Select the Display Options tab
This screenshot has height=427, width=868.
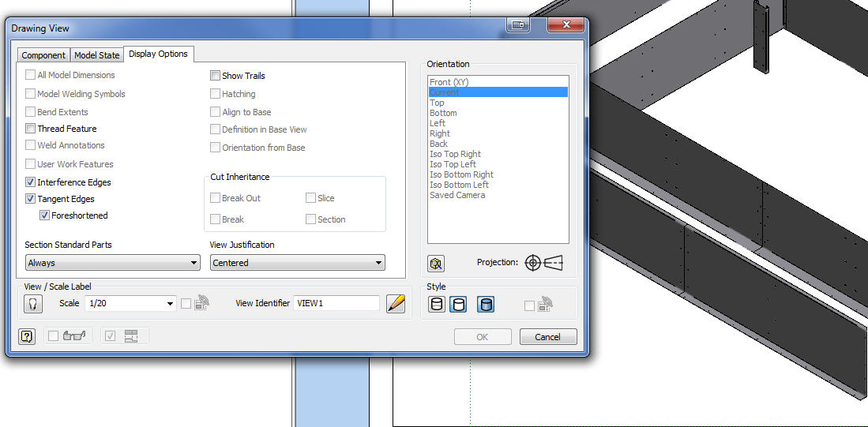point(158,54)
